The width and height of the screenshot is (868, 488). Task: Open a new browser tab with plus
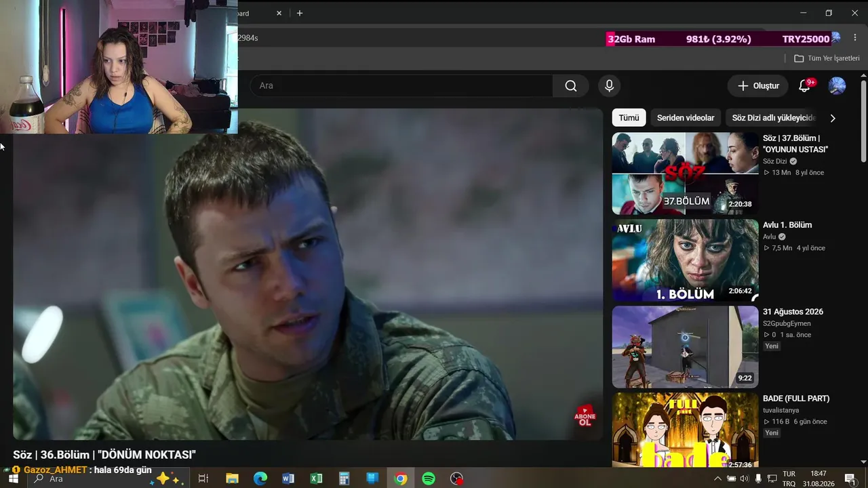[x=300, y=13]
